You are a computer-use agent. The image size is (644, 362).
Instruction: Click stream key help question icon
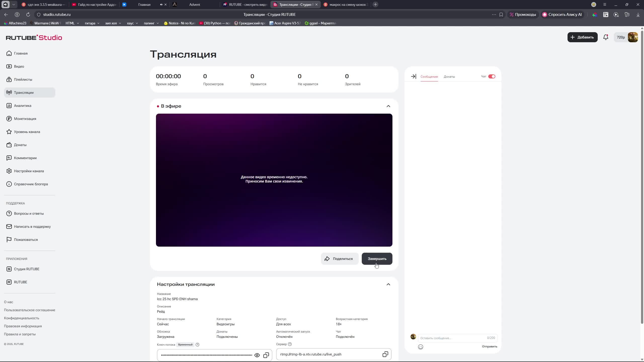click(197, 345)
